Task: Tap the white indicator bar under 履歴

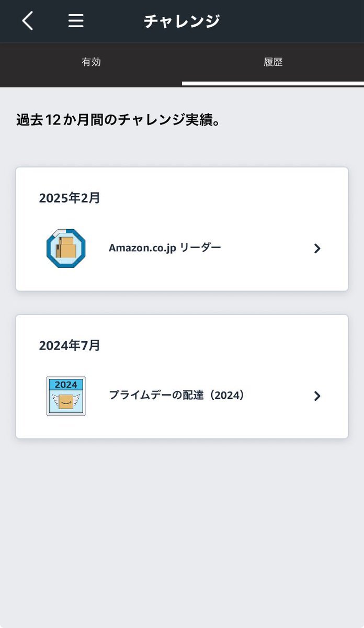Action: click(273, 84)
